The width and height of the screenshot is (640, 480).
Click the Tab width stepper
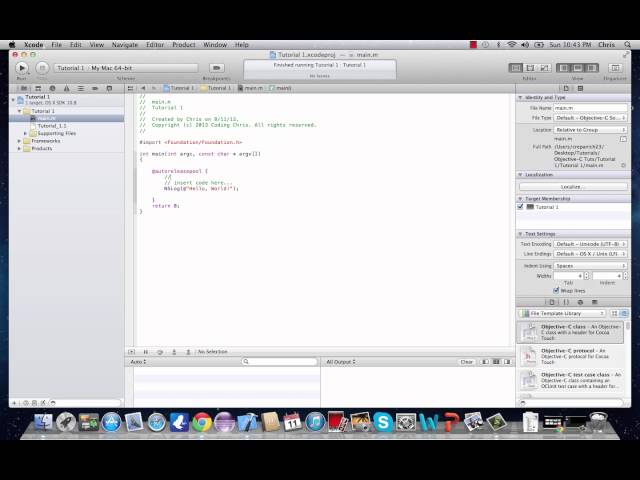[x=587, y=276]
